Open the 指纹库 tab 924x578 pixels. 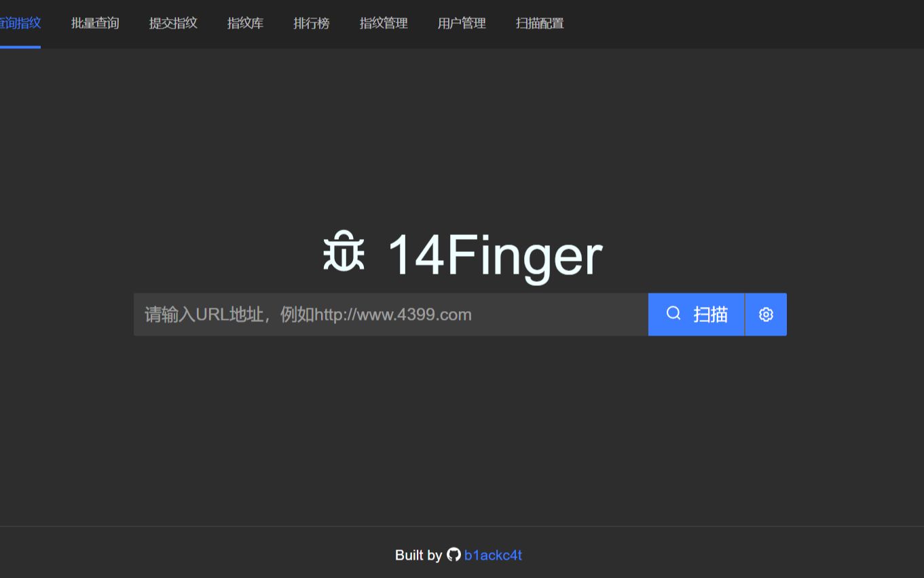pyautogui.click(x=245, y=23)
